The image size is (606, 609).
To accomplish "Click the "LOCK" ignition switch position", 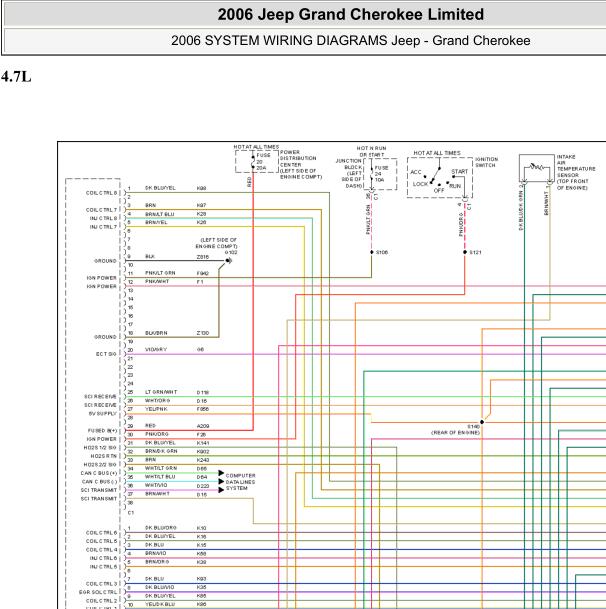I will pyautogui.click(x=420, y=184).
